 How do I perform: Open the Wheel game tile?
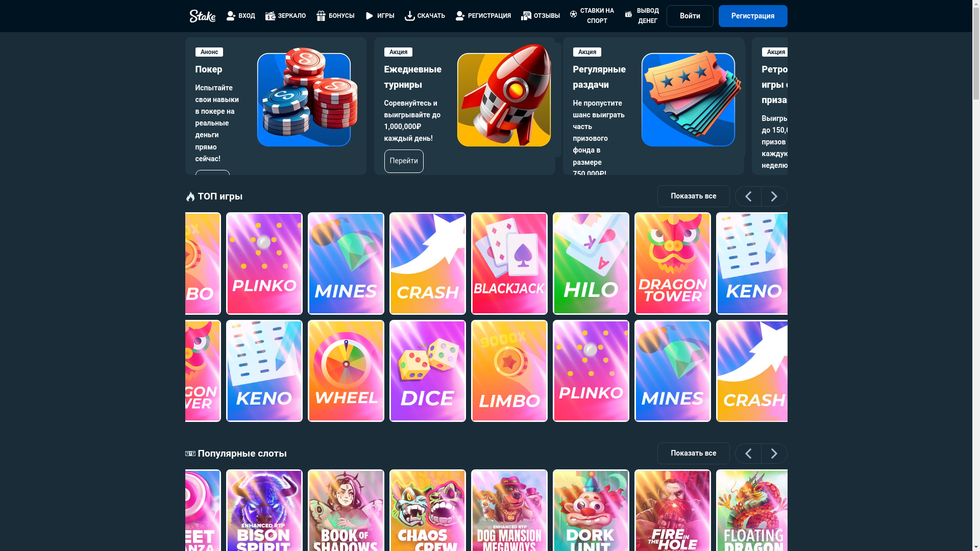click(x=346, y=371)
